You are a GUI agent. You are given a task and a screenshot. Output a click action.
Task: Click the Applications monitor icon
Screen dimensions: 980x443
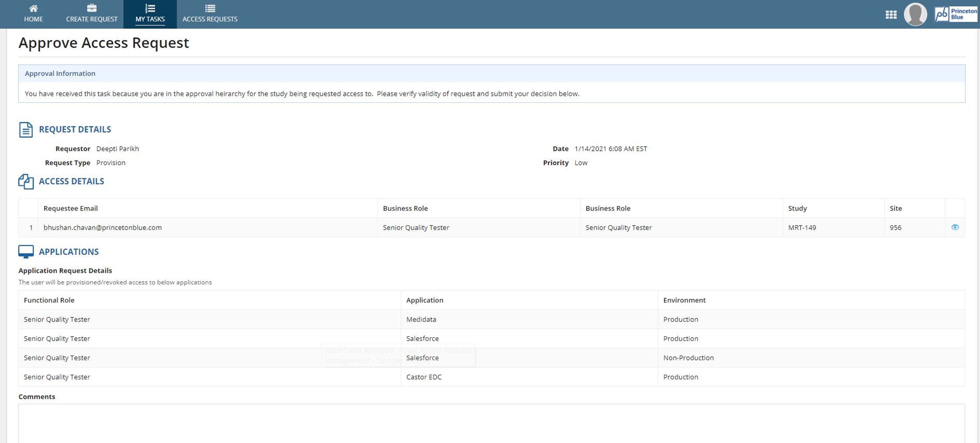(26, 252)
